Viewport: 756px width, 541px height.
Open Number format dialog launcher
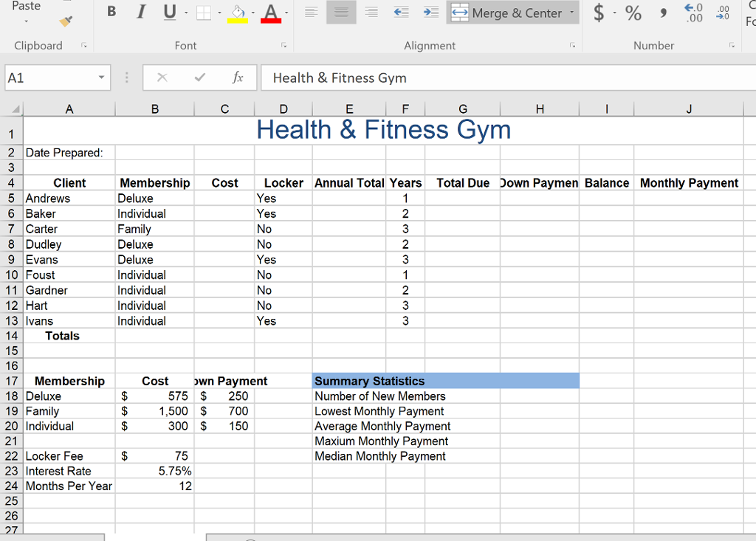(732, 45)
